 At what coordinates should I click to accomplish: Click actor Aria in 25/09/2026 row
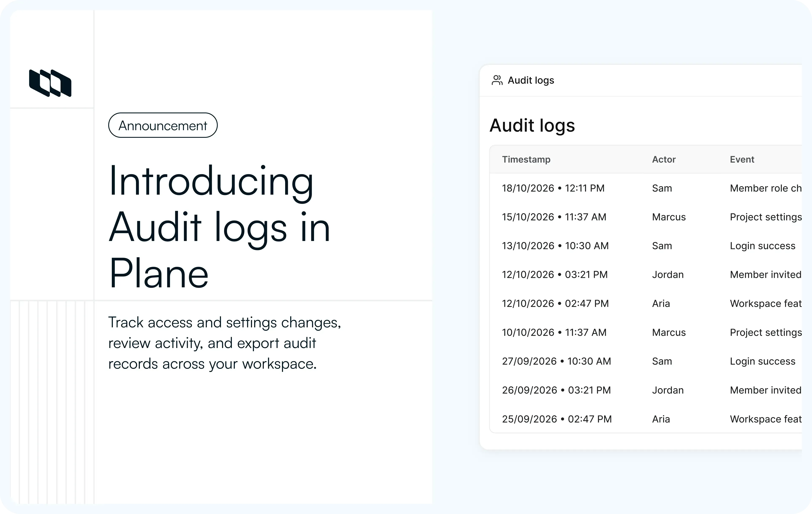[x=661, y=419]
